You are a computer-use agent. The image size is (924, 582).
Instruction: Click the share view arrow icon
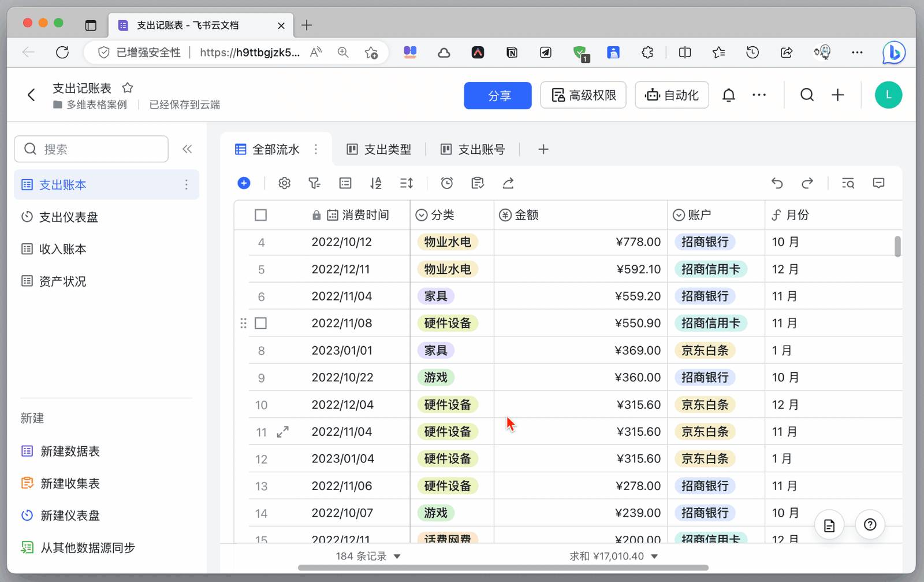pos(508,183)
